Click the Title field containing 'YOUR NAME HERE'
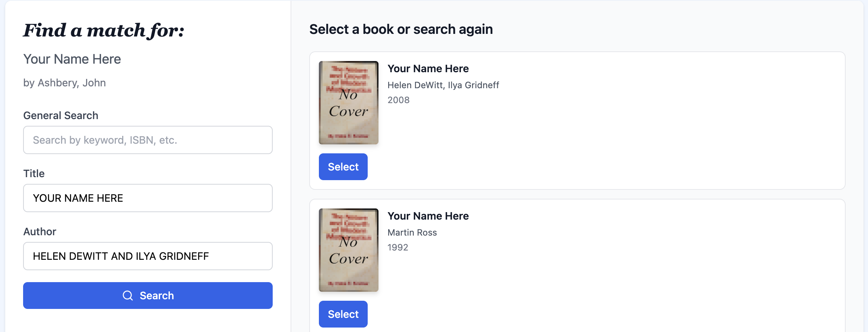The height and width of the screenshot is (332, 868). [148, 198]
